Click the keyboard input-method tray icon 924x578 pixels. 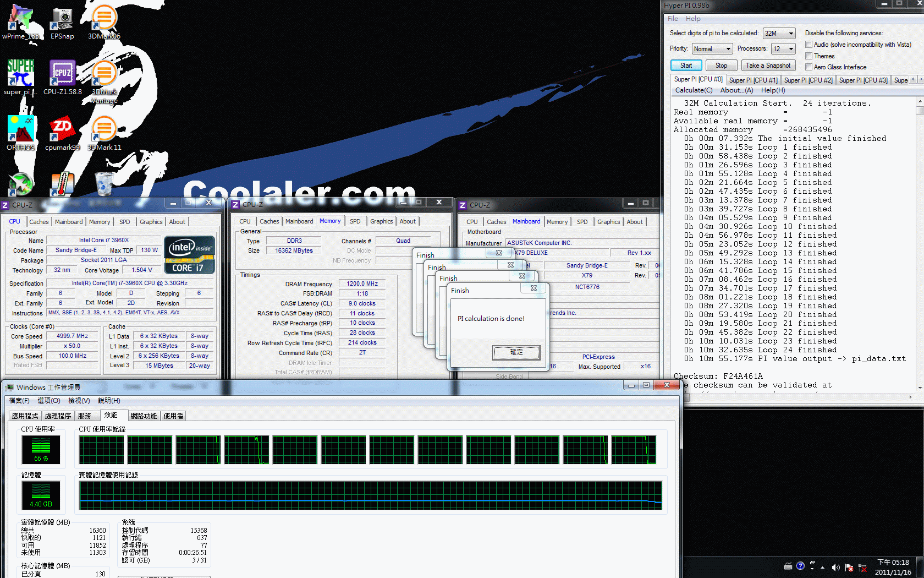[788, 566]
